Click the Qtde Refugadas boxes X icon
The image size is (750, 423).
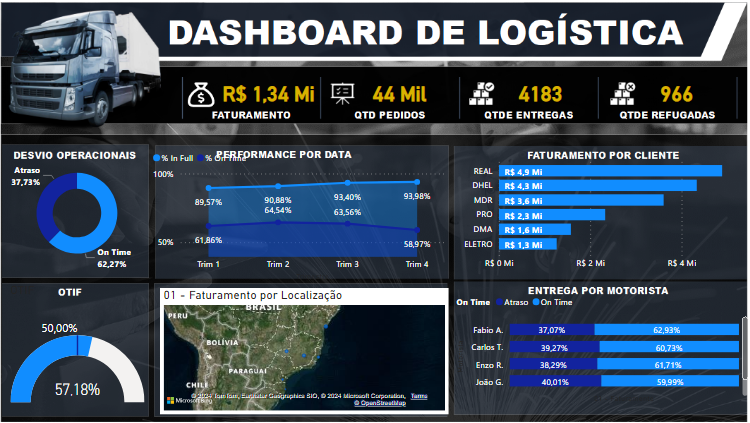625,95
